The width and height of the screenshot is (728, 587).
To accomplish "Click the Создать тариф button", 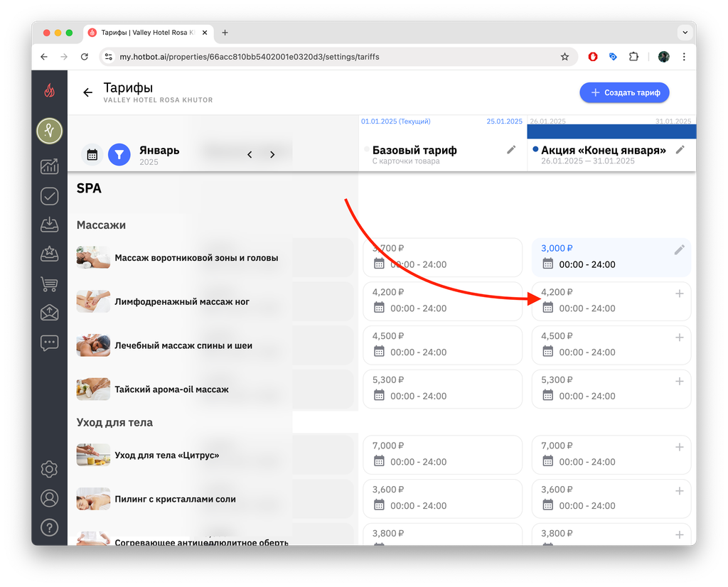I will 624,92.
